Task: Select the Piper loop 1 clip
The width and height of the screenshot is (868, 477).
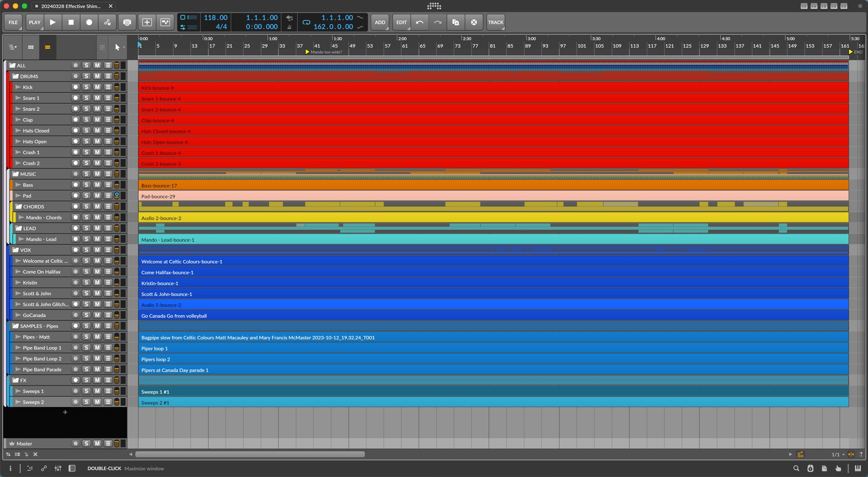Action: [x=493, y=348]
